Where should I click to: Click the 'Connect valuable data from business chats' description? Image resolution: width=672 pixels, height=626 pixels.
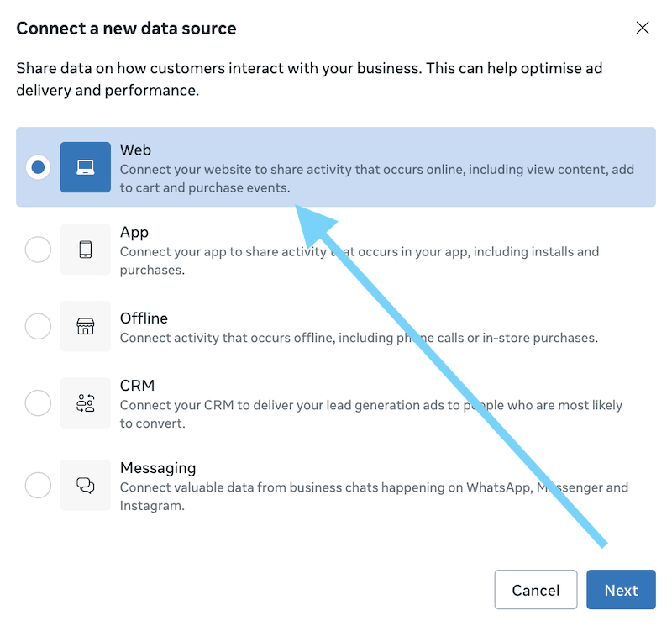click(374, 497)
